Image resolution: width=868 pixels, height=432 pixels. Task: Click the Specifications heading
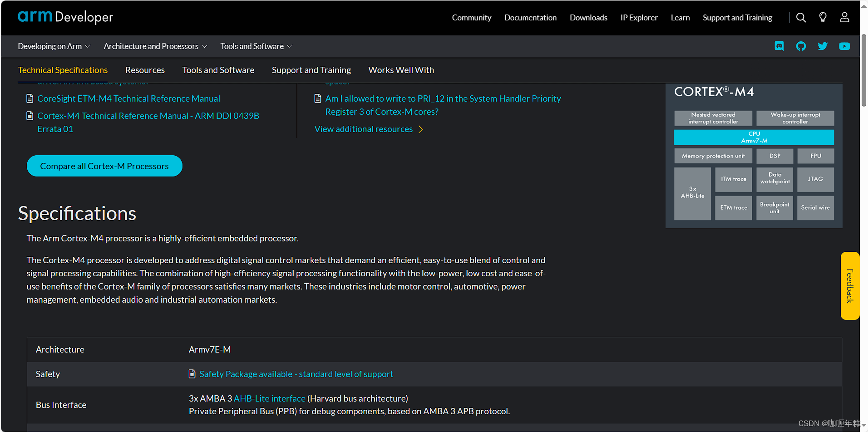(x=77, y=213)
